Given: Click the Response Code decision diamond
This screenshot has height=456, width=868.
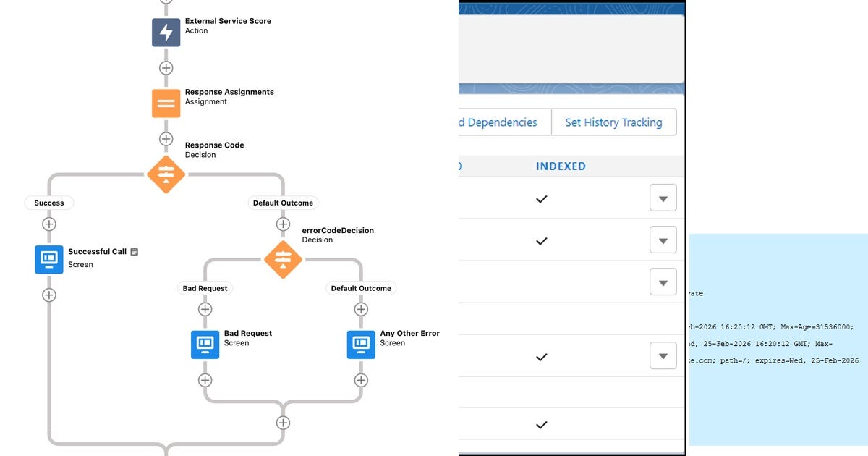Looking at the screenshot, I should click(x=166, y=174).
